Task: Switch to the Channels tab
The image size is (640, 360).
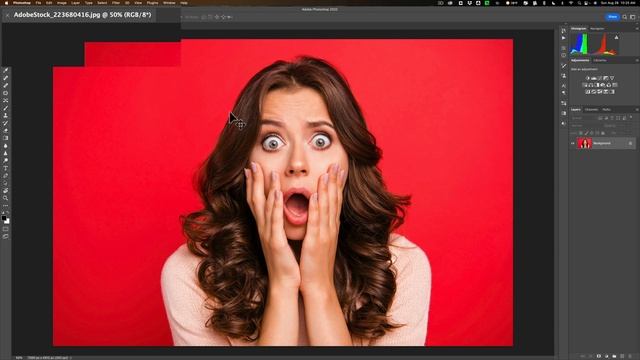Action: pyautogui.click(x=591, y=109)
